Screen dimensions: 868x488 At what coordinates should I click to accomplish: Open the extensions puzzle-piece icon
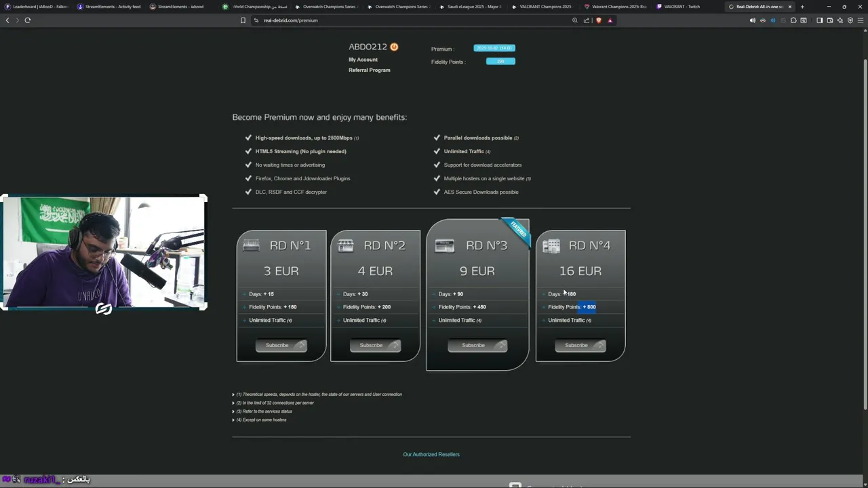pos(793,20)
